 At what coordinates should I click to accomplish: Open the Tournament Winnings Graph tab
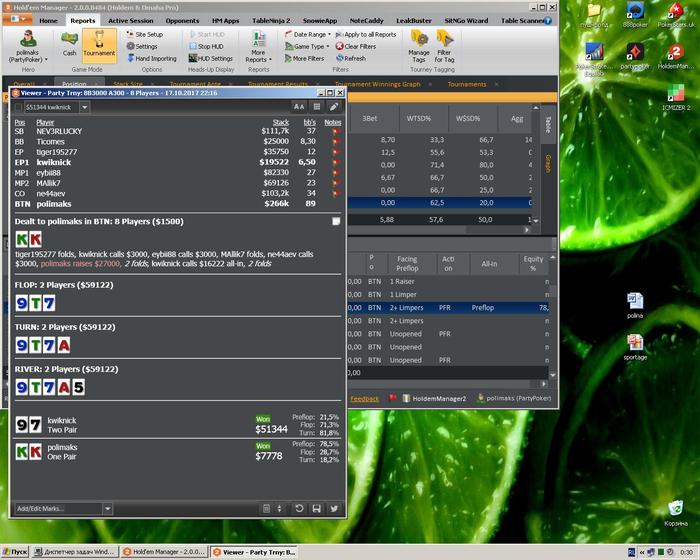click(377, 85)
